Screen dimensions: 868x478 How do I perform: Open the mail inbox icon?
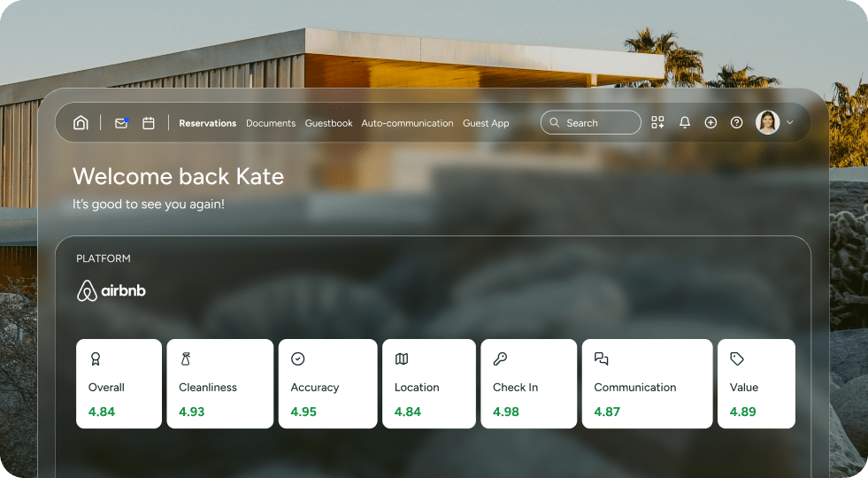pos(121,123)
